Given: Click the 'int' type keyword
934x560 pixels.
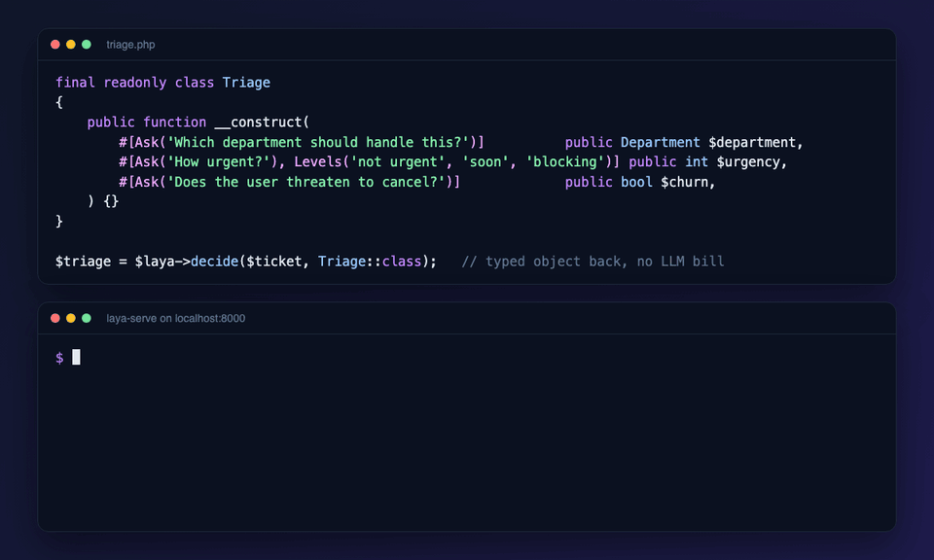Looking at the screenshot, I should tap(697, 161).
